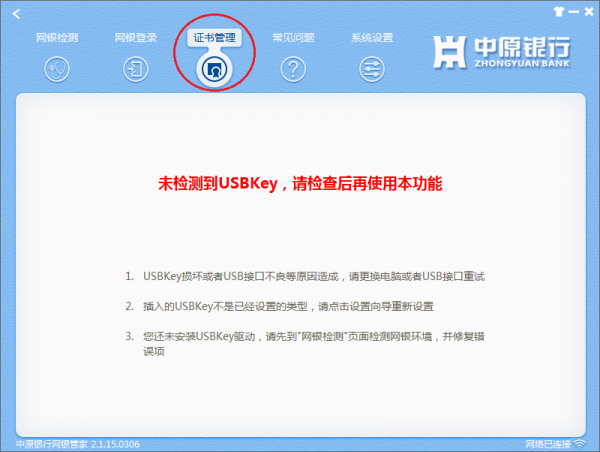Open the 网银登录 login icon
This screenshot has height=452, width=600.
135,69
